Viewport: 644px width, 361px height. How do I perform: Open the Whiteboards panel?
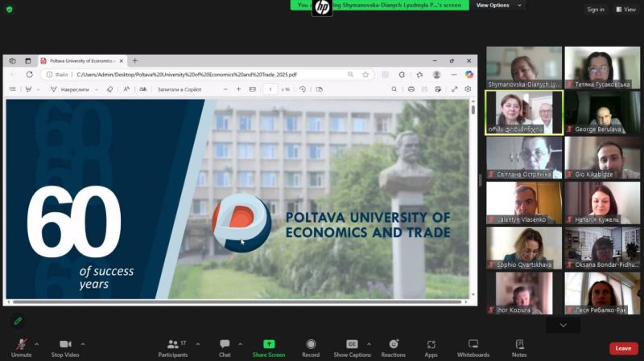473,347
